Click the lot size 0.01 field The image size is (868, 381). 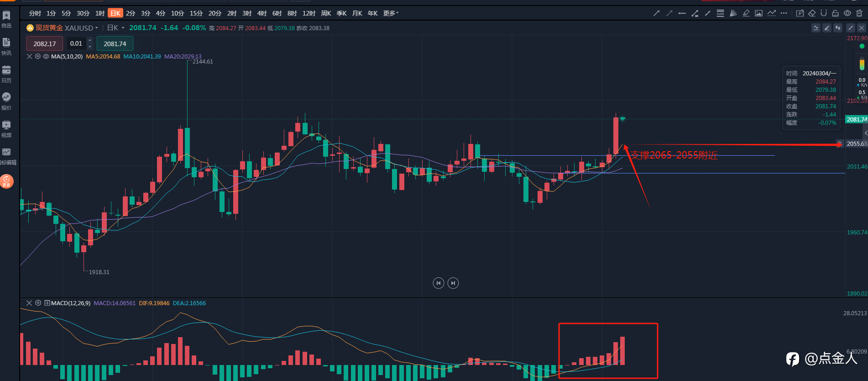pos(76,44)
